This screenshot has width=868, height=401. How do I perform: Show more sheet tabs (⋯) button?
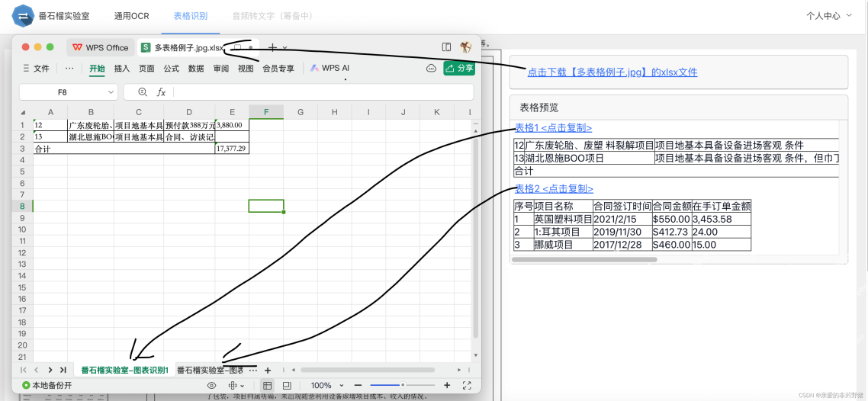click(252, 370)
